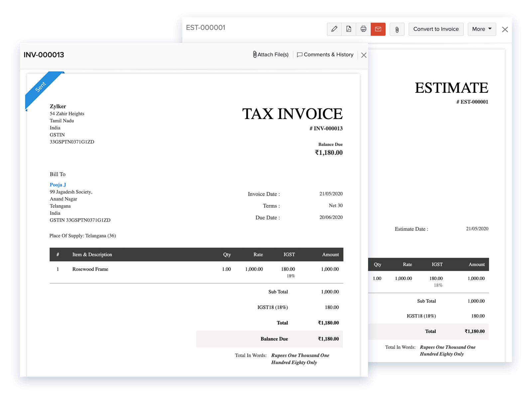Print the estimate via printer icon
The width and height of the screenshot is (532, 399).
(x=363, y=29)
